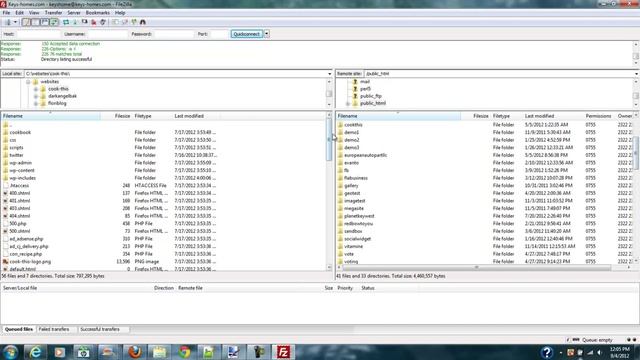Image resolution: width=640 pixels, height=360 pixels.
Task: Open the Edit menu
Action: tap(19, 13)
